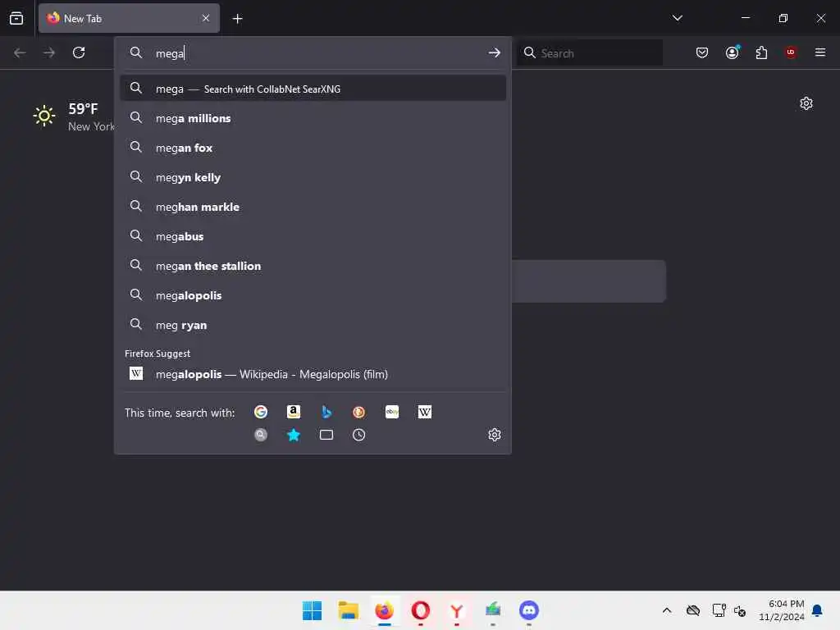Open Firefox View in the tab bar
Image resolution: width=840 pixels, height=630 pixels.
(x=16, y=18)
